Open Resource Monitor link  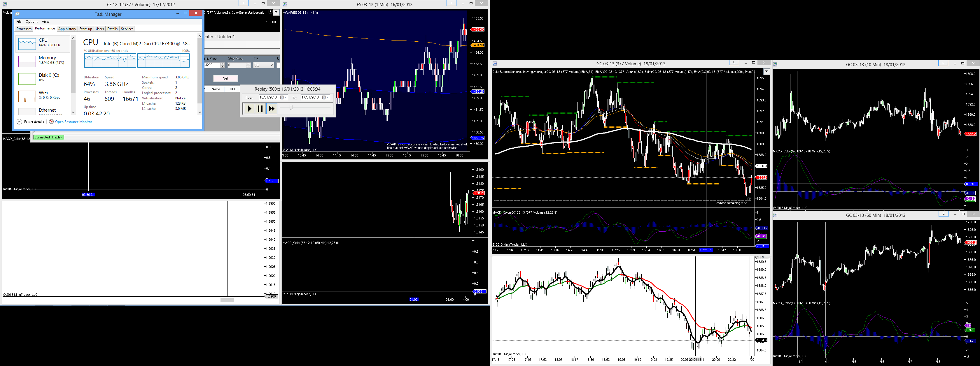coord(73,122)
